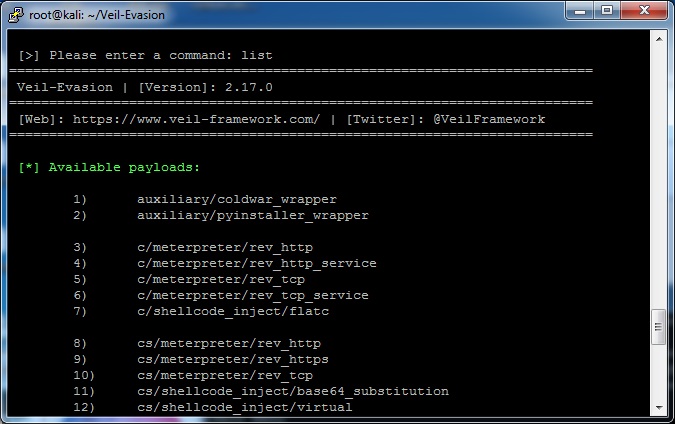Click the 'list' command prompt text
Viewport: 675px width, 424px height.
(257, 55)
